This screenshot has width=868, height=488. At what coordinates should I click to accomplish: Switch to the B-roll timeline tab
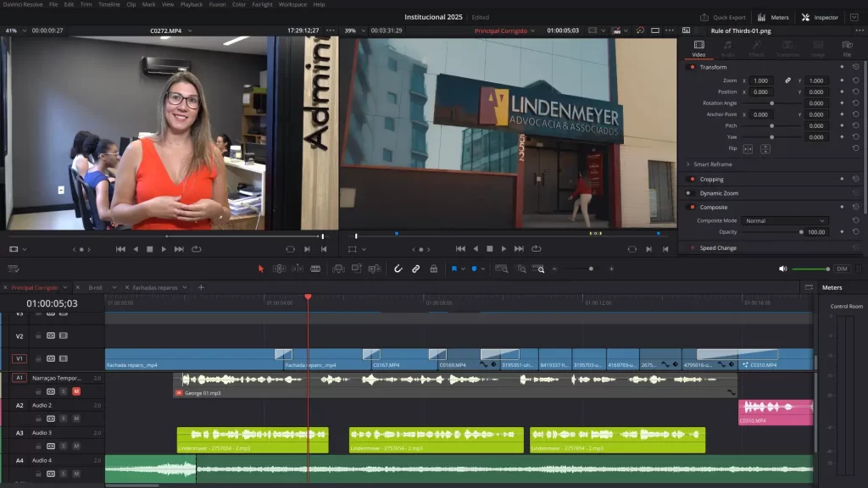pos(96,288)
